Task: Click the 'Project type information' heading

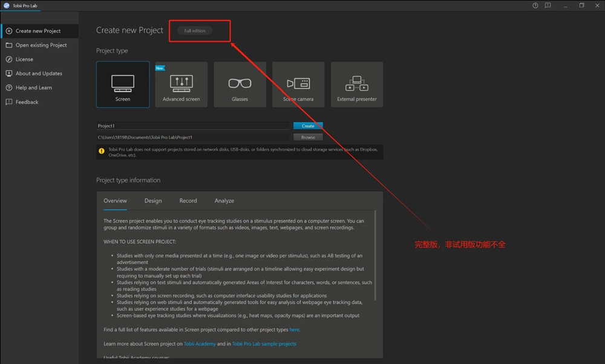Action: [x=128, y=180]
